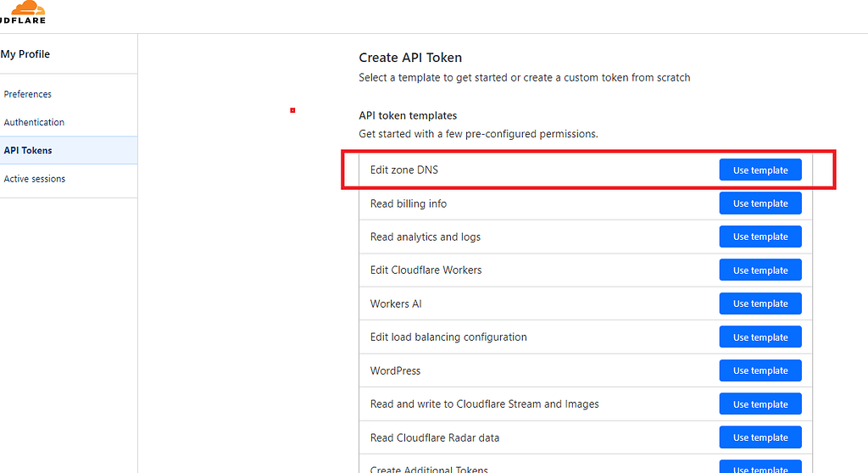Use template for Read Cloudflare Radar data
The height and width of the screenshot is (473, 868).
[760, 437]
